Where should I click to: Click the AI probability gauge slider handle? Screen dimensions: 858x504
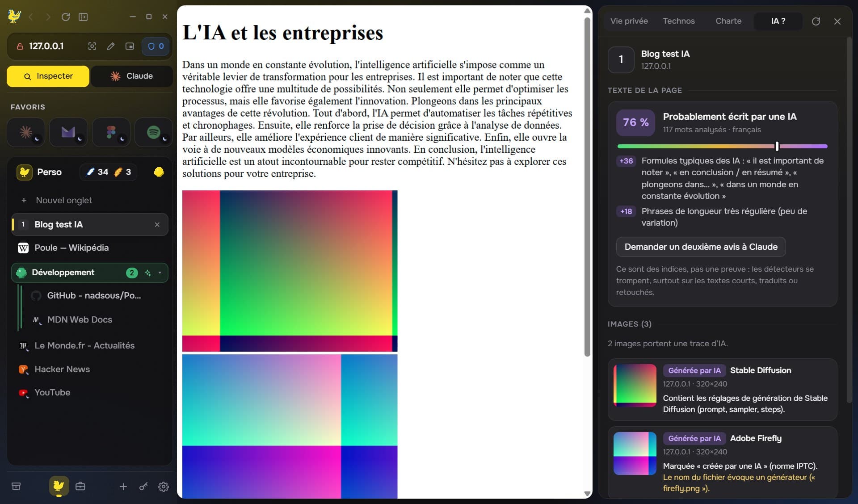coord(777,146)
